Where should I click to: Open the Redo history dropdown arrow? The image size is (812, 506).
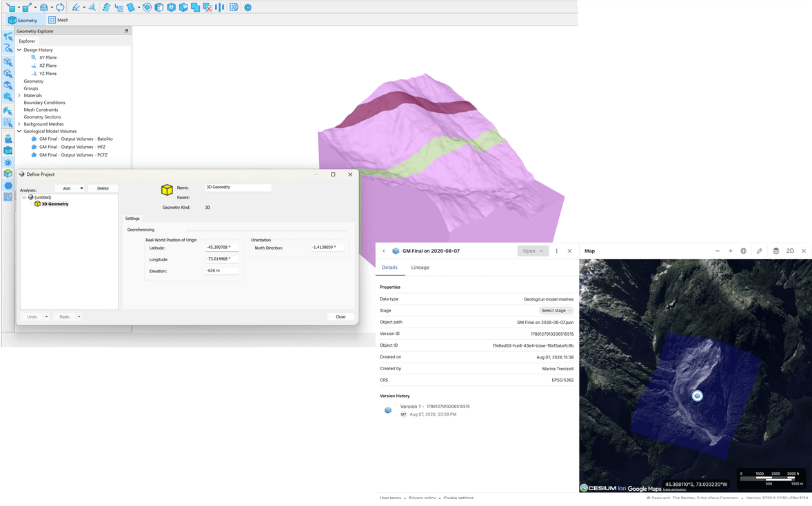point(79,317)
